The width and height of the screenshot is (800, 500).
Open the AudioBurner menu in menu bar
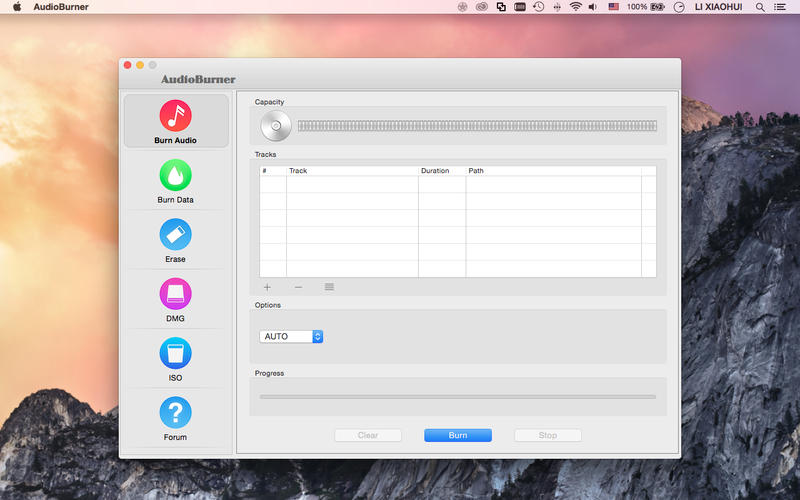(59, 7)
